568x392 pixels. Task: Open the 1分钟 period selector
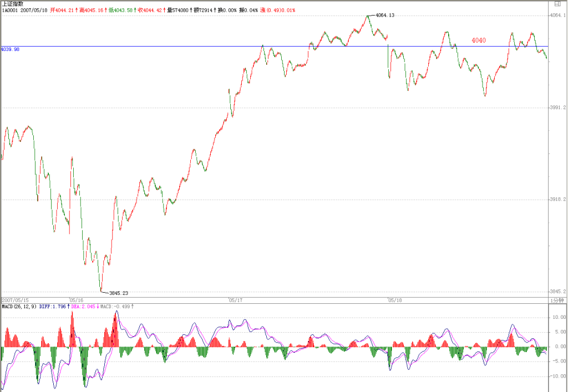(x=557, y=301)
